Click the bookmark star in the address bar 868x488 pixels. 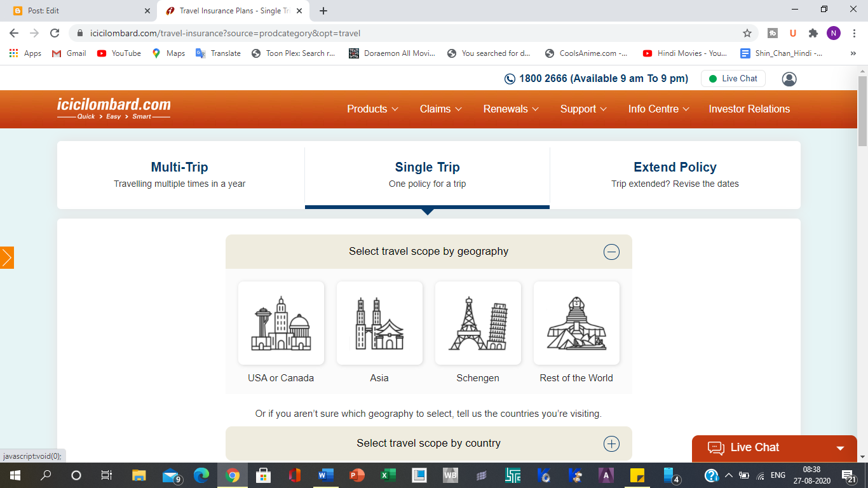(x=747, y=33)
